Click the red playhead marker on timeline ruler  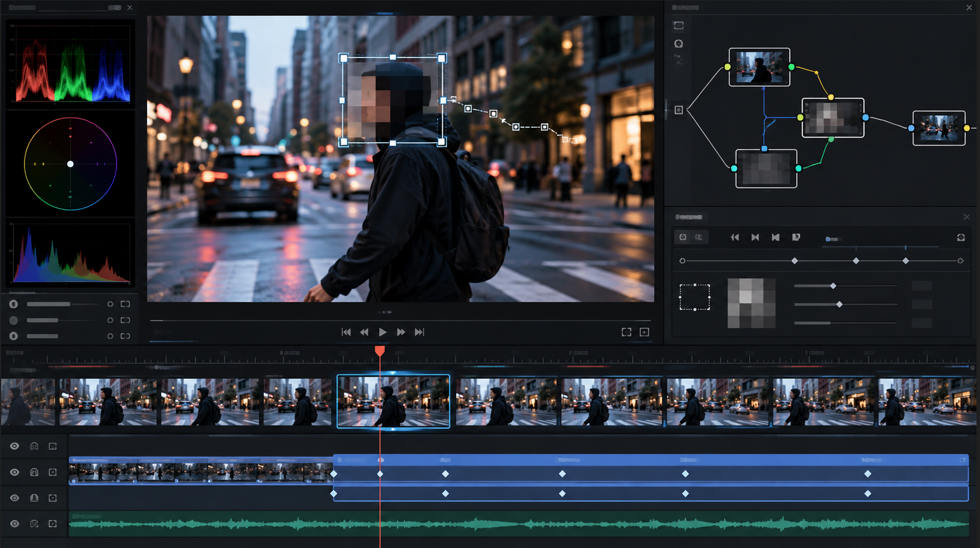380,350
